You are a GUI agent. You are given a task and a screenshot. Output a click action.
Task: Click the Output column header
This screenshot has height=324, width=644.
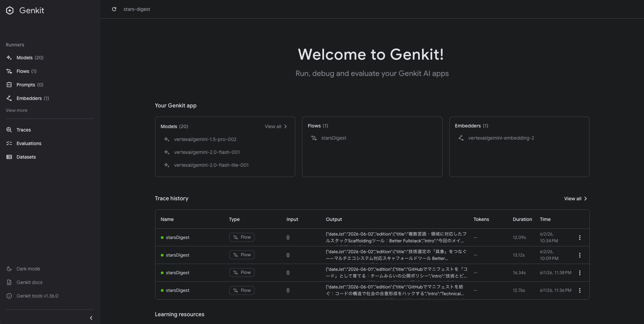334,219
